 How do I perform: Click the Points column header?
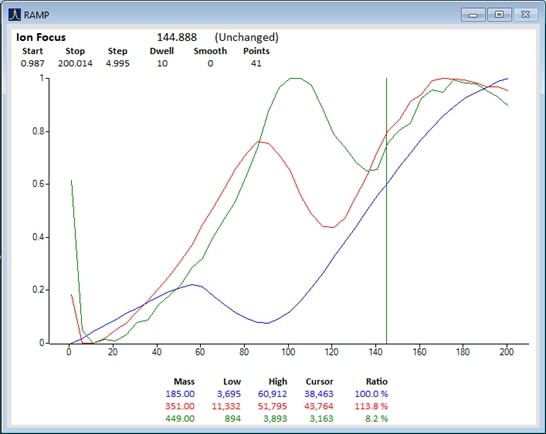(x=256, y=51)
